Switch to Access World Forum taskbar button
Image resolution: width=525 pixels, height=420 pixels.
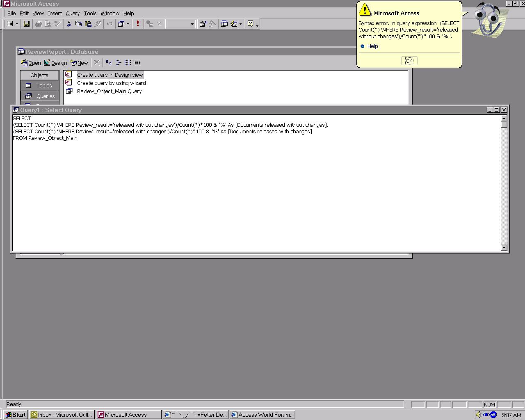[x=262, y=415]
